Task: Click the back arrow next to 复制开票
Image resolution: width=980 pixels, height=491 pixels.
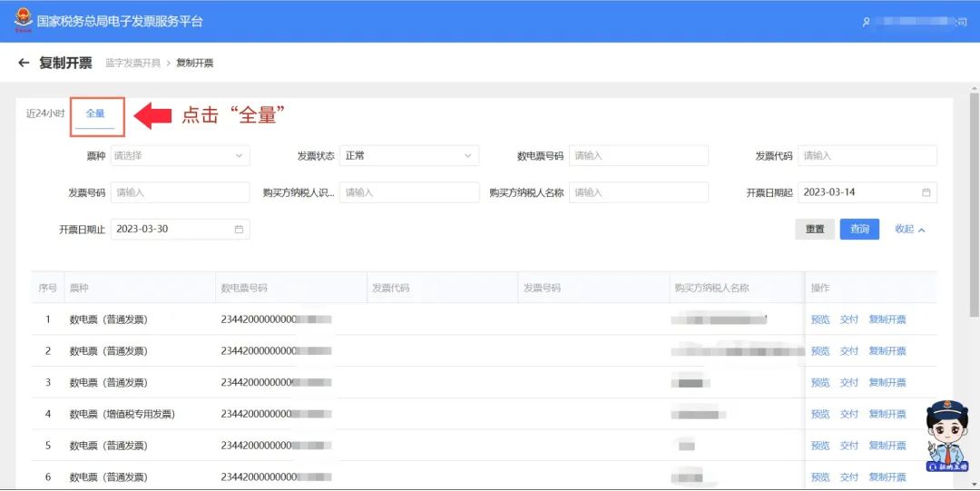Action: [24, 64]
